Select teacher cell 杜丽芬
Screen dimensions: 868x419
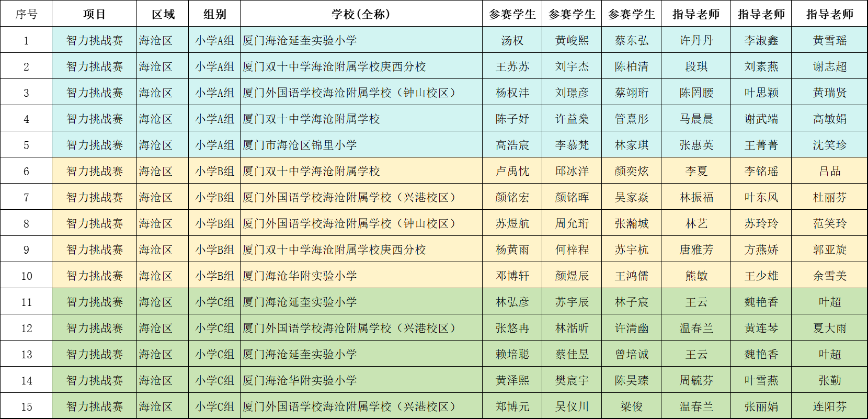pyautogui.click(x=830, y=197)
